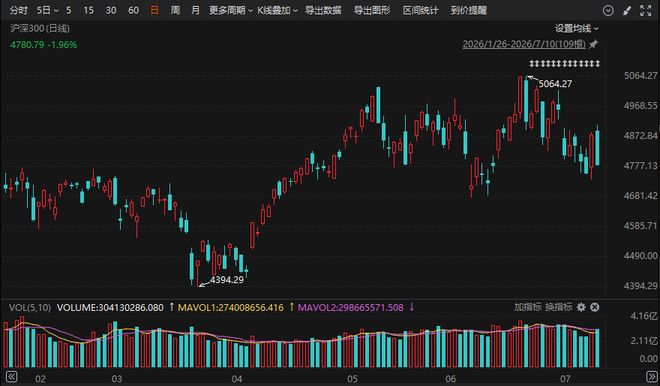This screenshot has width=660, height=386.
Task: Select the 15-minute period
Action: click(88, 11)
